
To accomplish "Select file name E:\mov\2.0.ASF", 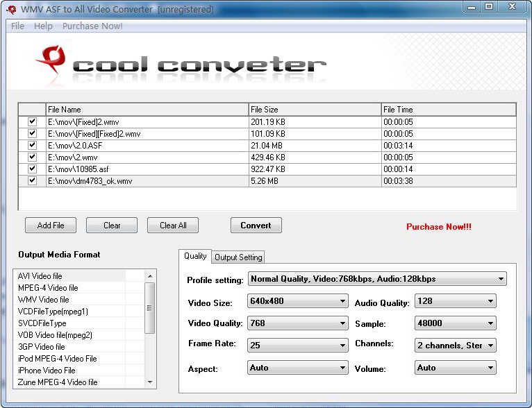I will click(75, 146).
